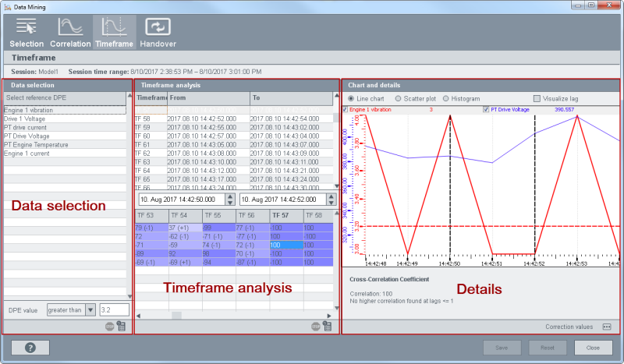Choose the Histogram chart option
624x364 pixels.
point(446,99)
